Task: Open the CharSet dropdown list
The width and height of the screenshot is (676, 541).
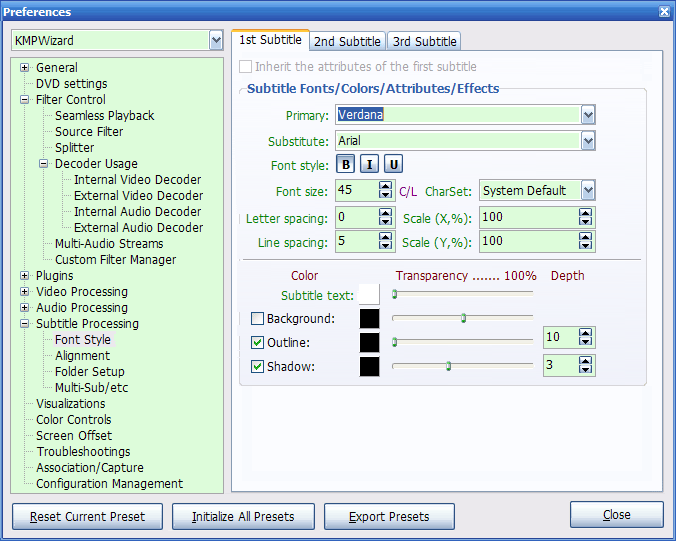Action: (x=588, y=190)
